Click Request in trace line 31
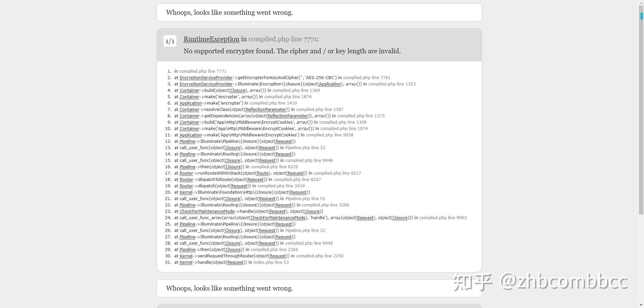 click(235, 262)
